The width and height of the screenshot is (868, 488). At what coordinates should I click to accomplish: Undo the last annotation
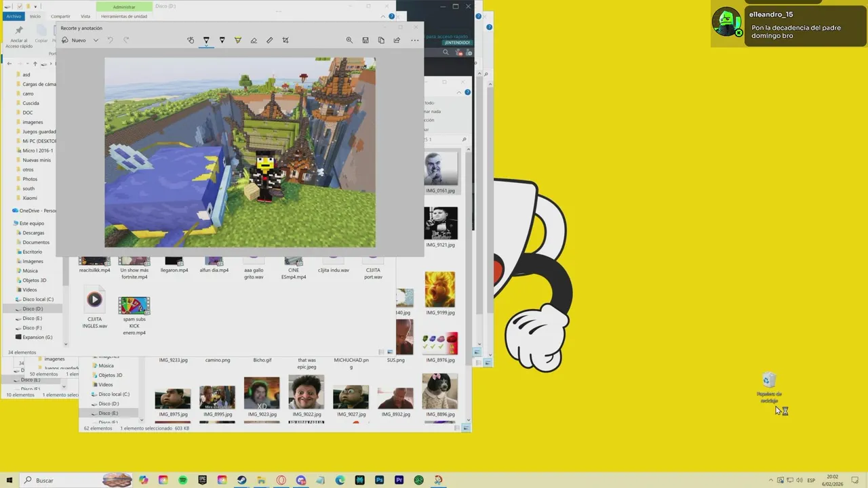(110, 40)
